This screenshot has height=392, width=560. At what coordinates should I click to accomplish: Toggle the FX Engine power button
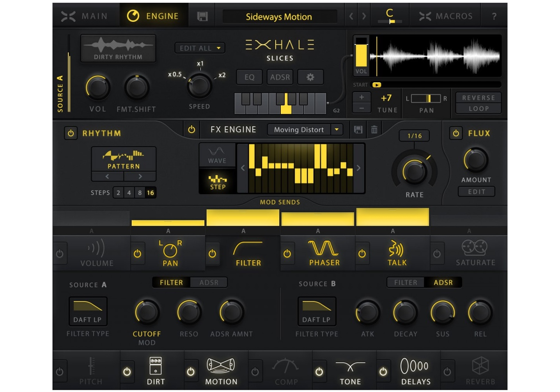click(191, 129)
